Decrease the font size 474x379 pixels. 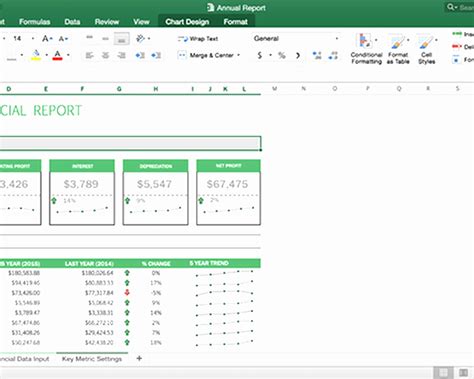point(62,39)
